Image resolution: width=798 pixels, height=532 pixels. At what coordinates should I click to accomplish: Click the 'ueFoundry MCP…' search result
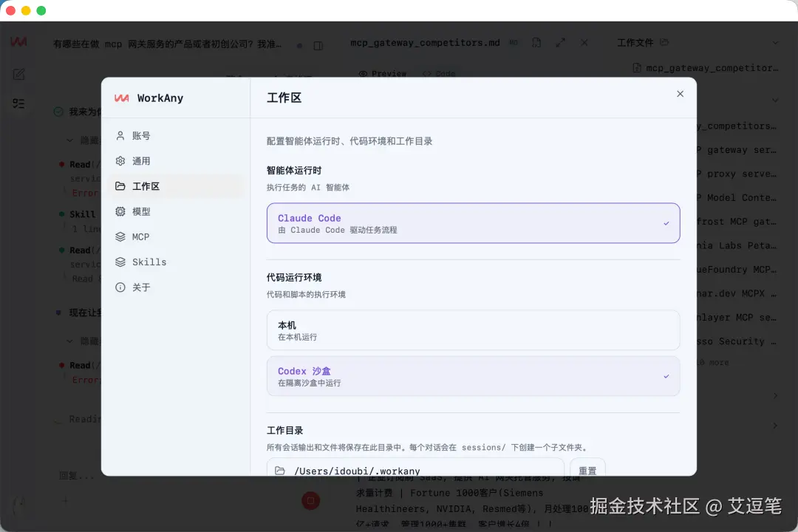point(737,269)
